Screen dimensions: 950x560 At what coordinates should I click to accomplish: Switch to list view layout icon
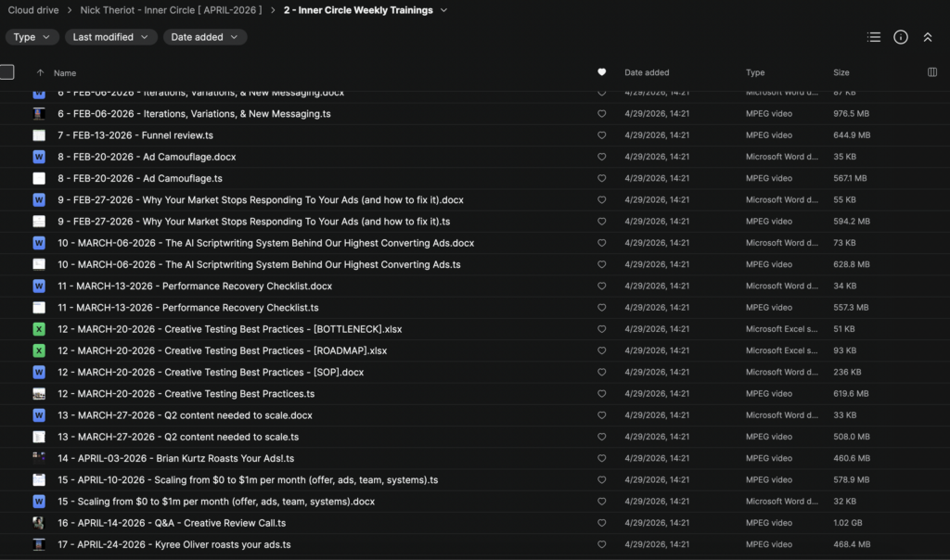click(x=874, y=37)
